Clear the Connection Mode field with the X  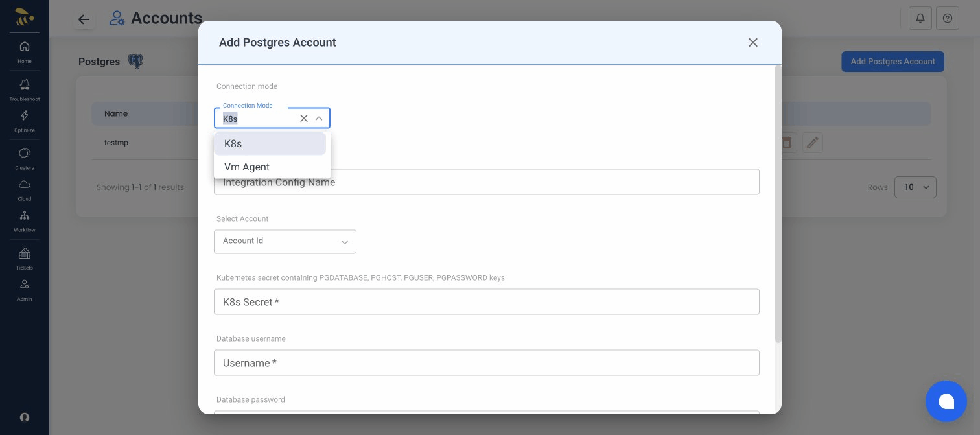coord(304,118)
